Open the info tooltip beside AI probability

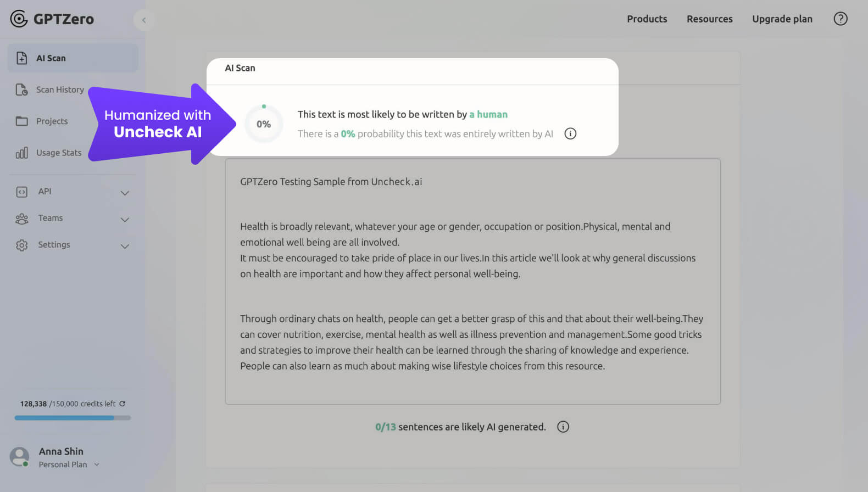pyautogui.click(x=570, y=133)
